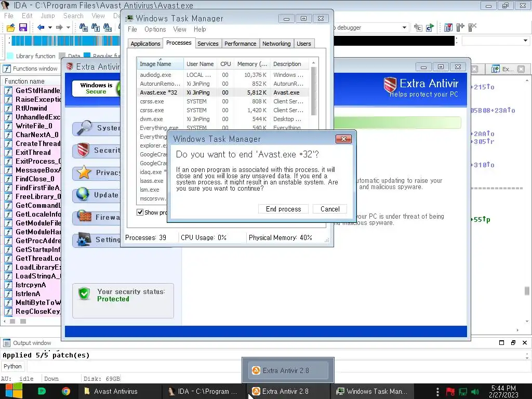Viewport: 532px width, 399px height.
Task: Select the lsass.exe process row
Action: [x=152, y=181]
